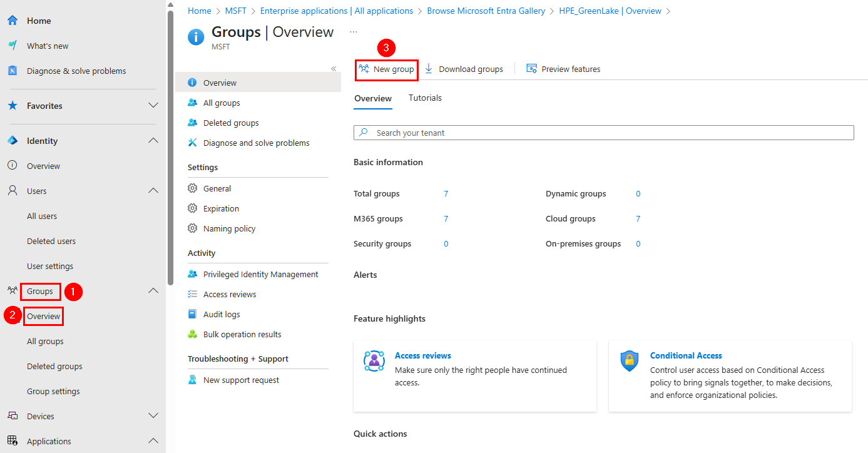This screenshot has height=453, width=868.
Task: Click the New group button
Action: pyautogui.click(x=387, y=69)
